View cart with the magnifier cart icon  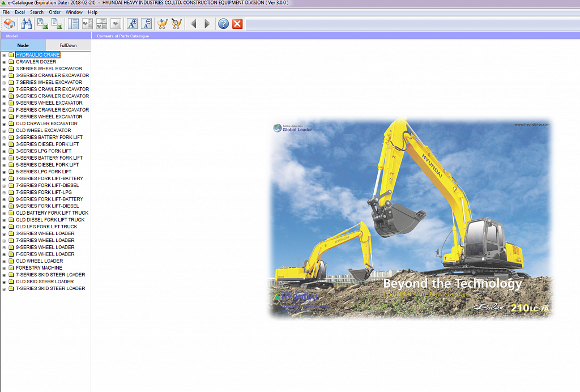(x=177, y=24)
